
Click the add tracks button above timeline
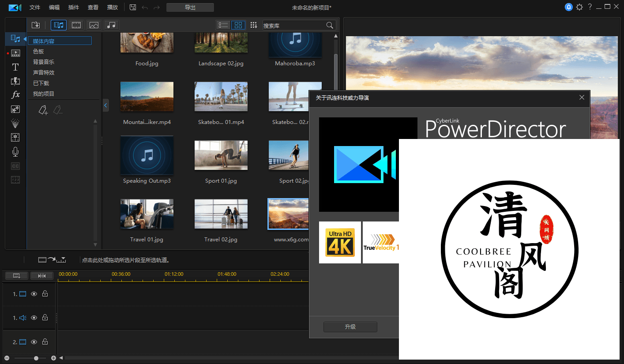click(x=17, y=276)
